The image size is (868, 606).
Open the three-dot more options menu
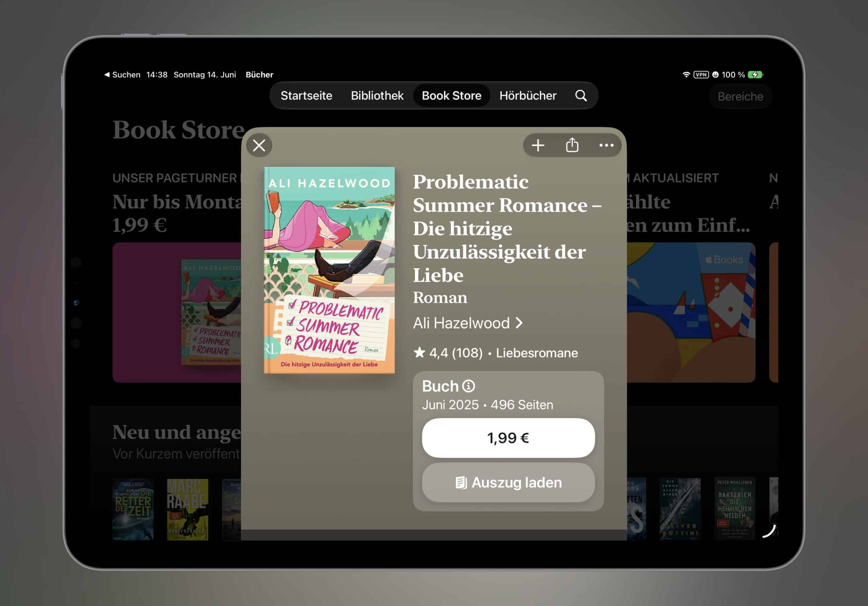point(606,145)
